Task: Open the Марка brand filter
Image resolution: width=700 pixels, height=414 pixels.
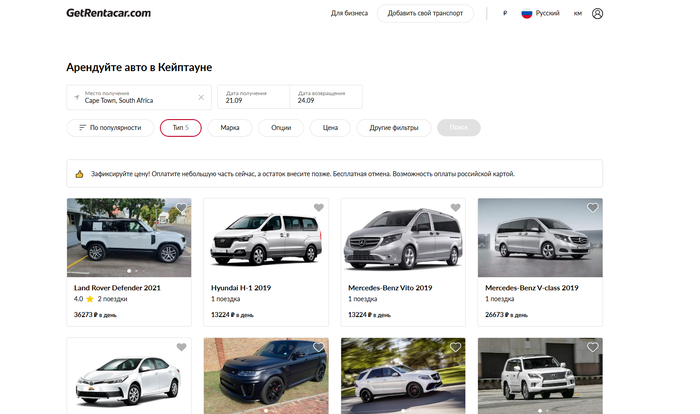Action: point(230,128)
